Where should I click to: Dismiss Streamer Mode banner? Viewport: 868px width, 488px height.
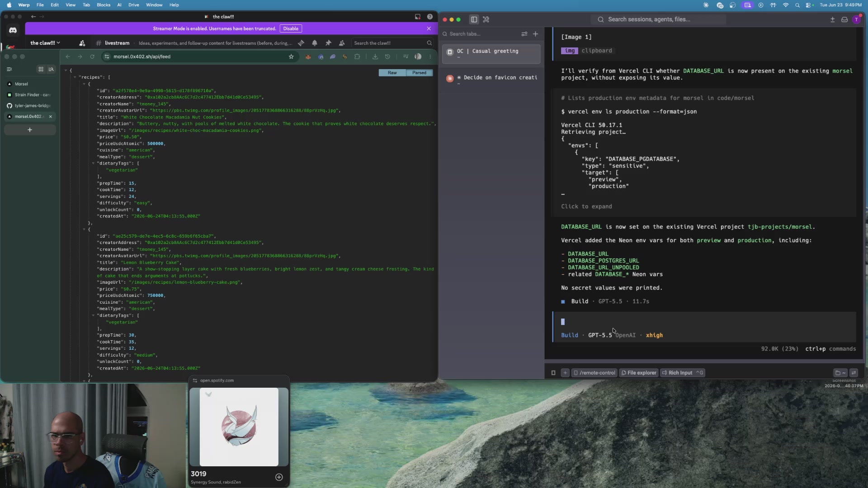(429, 28)
